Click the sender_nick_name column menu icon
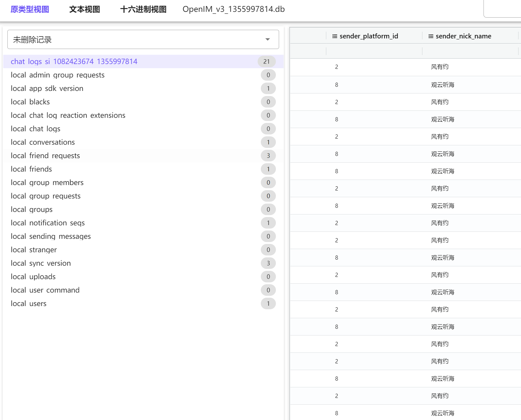521x420 pixels. [431, 36]
